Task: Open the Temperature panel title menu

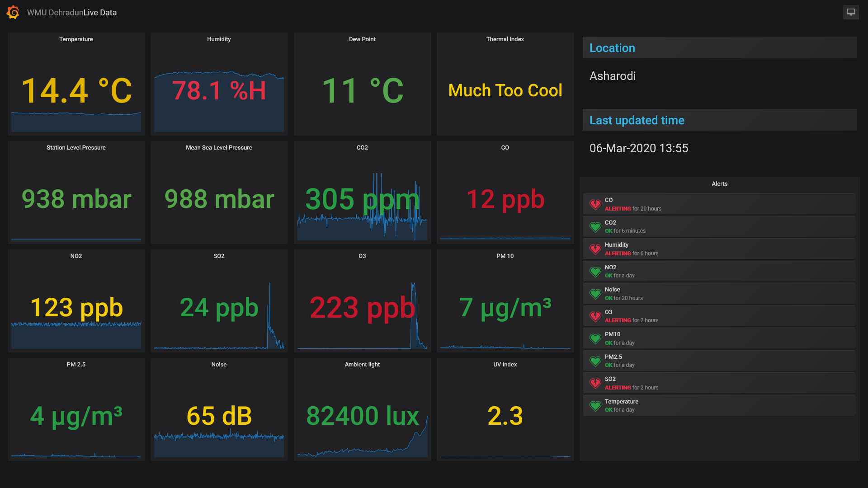Action: pyautogui.click(x=76, y=39)
